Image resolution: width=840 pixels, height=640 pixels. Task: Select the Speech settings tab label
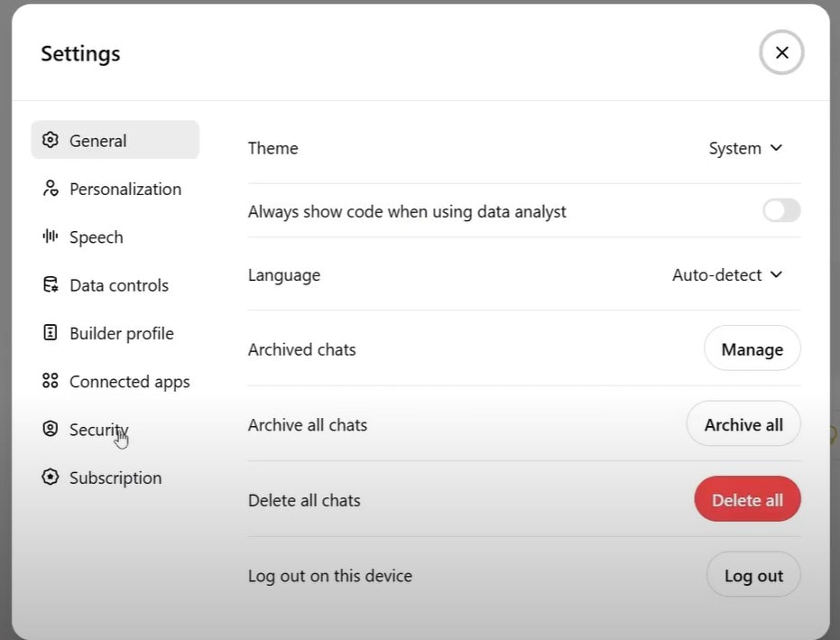point(96,237)
